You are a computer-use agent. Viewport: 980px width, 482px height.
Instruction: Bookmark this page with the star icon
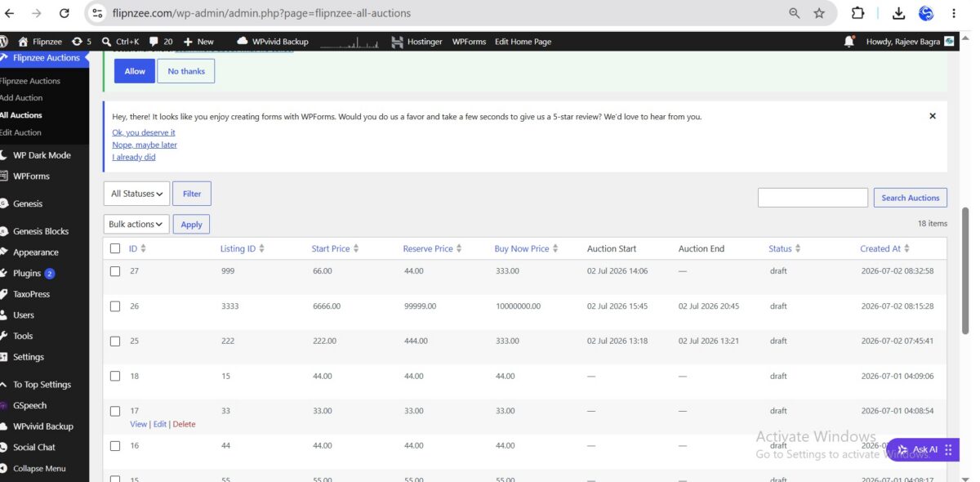pyautogui.click(x=819, y=13)
